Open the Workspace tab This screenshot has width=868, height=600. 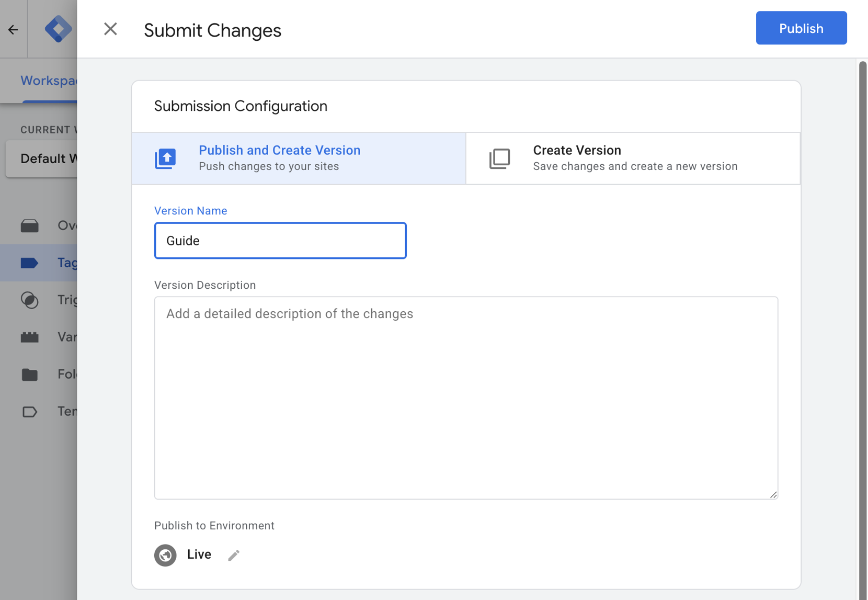(48, 81)
